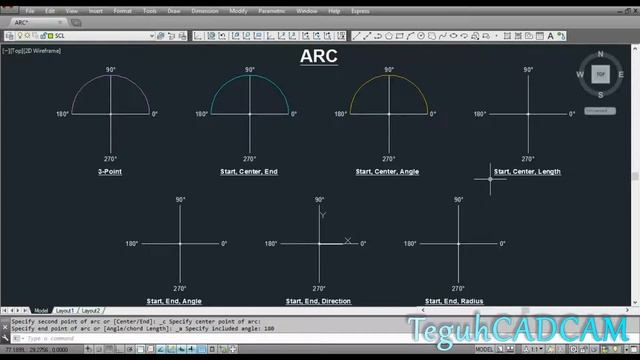Image resolution: width=640 pixels, height=360 pixels.
Task: Select the Region tool
Action: click(529, 36)
